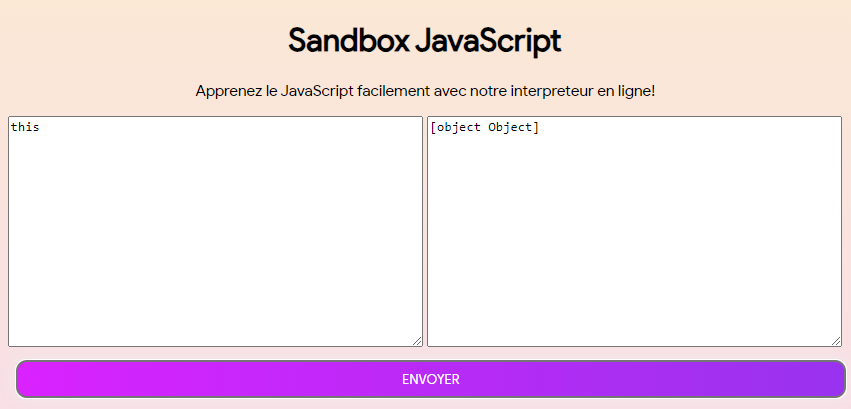
Task: Focus the left code input textarea
Action: [215, 231]
